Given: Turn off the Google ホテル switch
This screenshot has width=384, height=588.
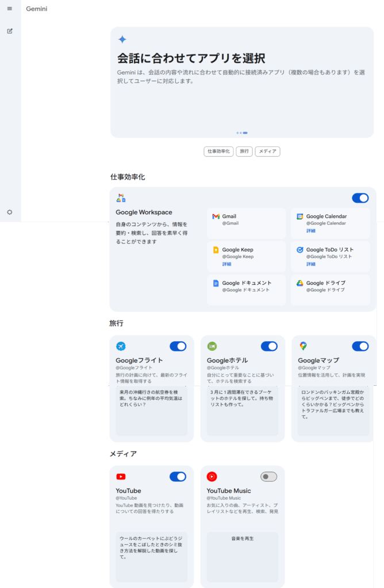Looking at the screenshot, I should tap(269, 346).
